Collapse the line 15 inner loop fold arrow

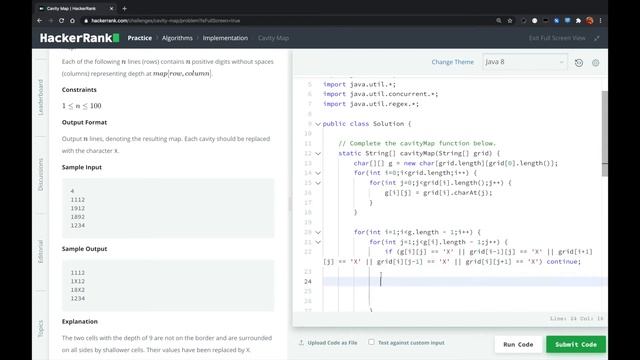318,183
